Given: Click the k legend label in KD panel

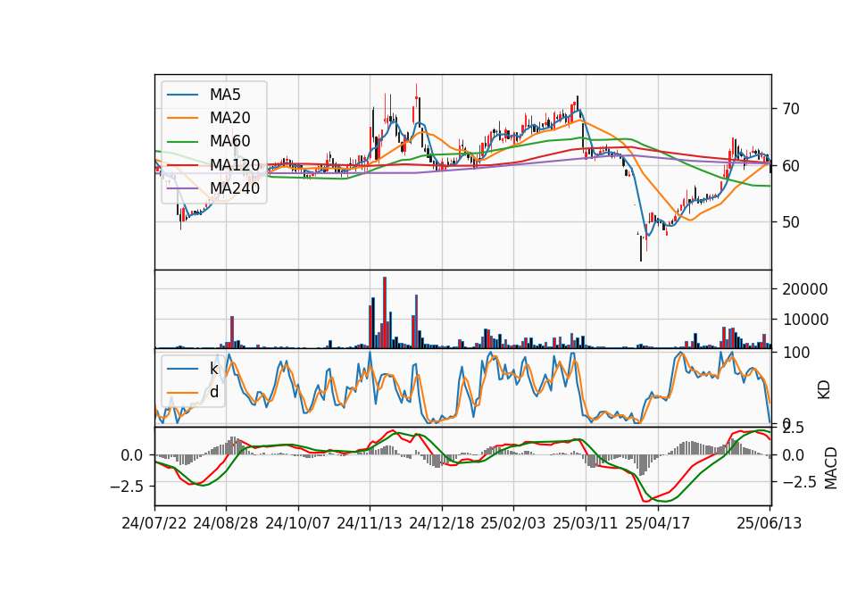Looking at the screenshot, I should [x=214, y=369].
